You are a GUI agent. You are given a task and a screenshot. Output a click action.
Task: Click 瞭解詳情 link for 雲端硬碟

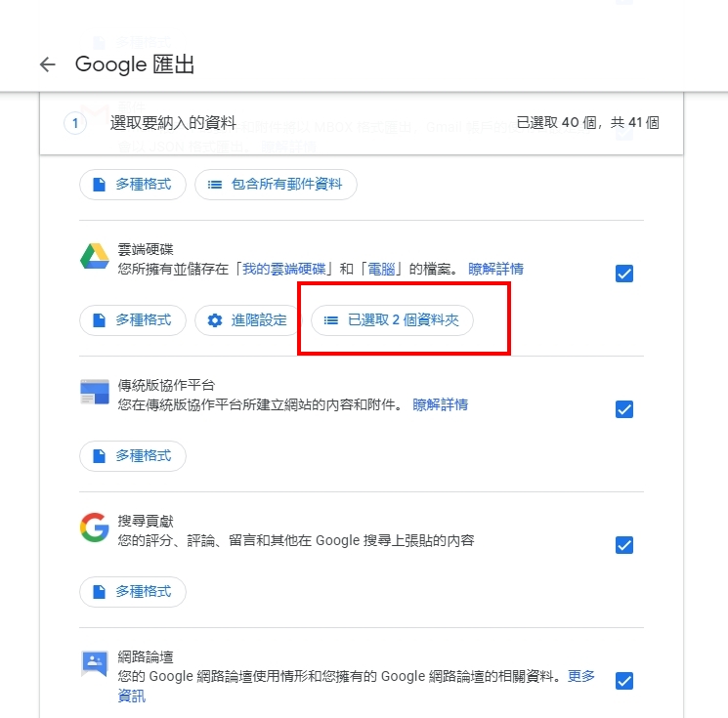pos(495,269)
